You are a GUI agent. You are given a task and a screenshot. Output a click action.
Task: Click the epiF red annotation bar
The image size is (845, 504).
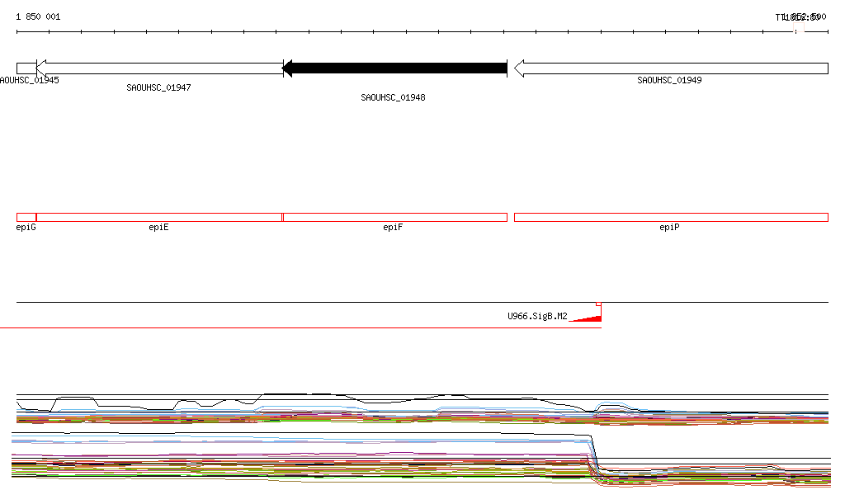[395, 218]
